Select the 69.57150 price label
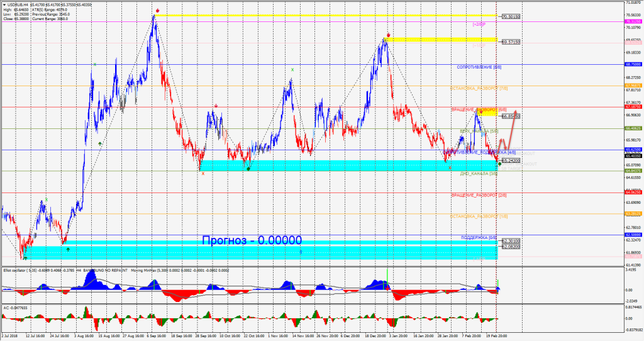The width and height of the screenshot is (644, 341). click(511, 42)
